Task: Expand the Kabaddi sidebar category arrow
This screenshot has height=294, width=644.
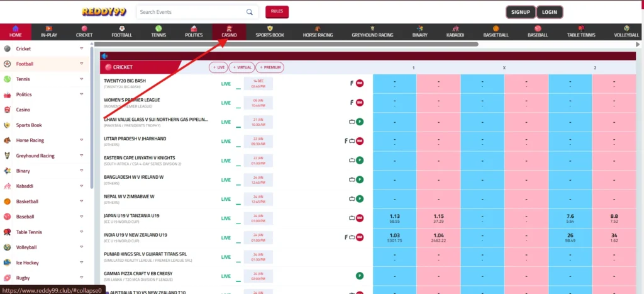Action: [x=81, y=186]
